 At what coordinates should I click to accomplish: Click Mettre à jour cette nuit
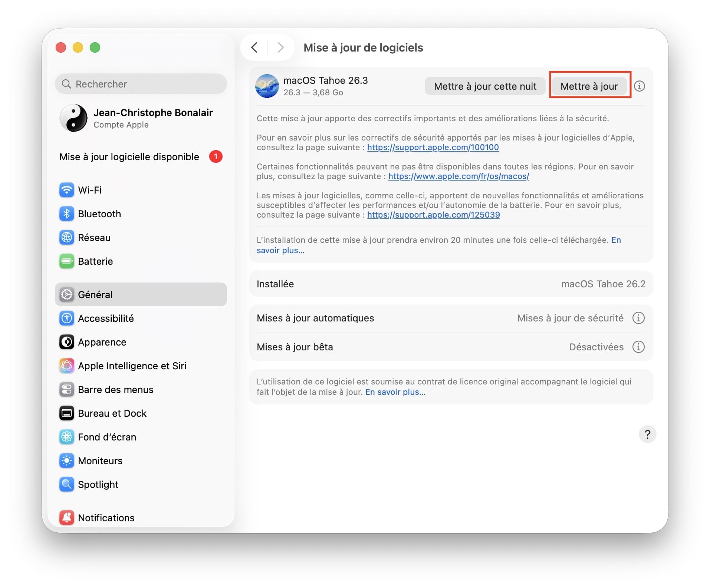pos(485,86)
